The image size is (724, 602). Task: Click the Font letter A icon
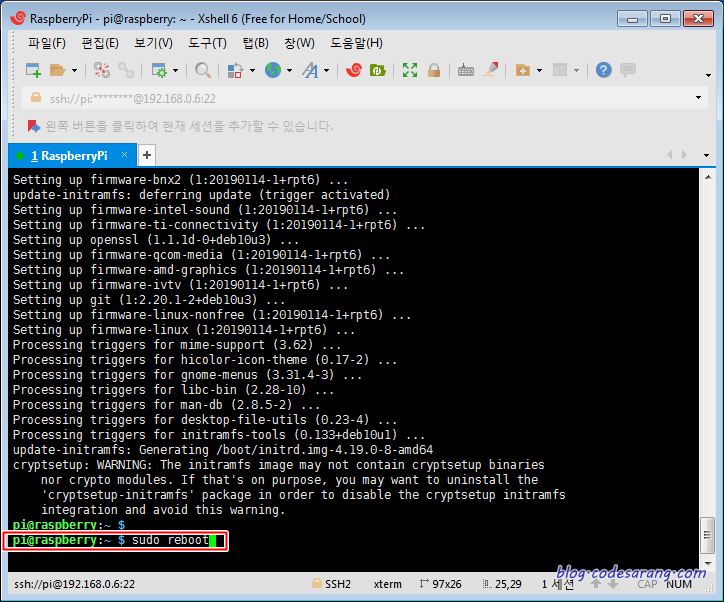click(310, 70)
